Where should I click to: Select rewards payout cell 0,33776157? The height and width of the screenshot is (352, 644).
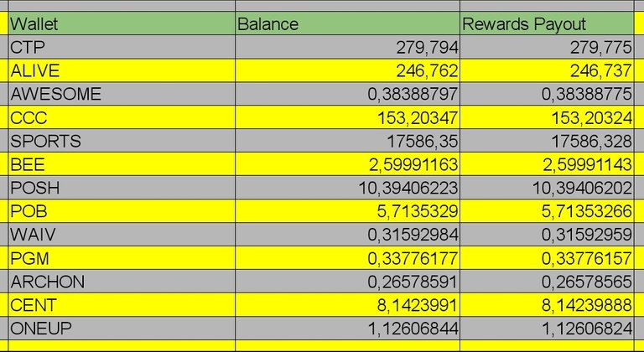coord(547,258)
